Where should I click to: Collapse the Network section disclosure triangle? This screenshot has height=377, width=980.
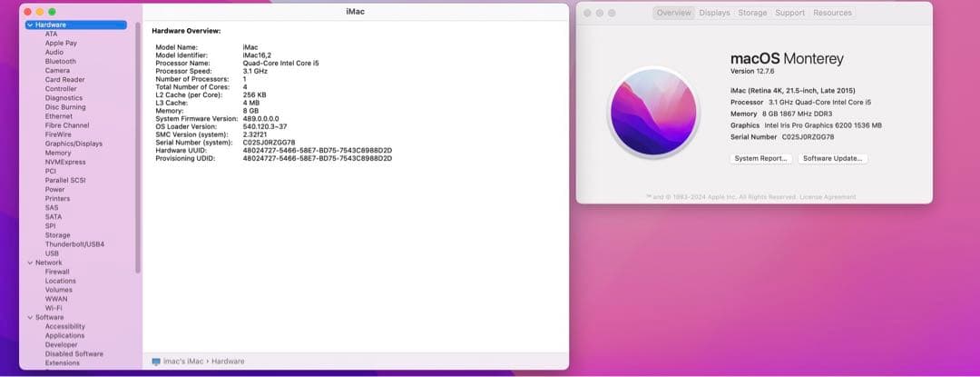[x=30, y=263]
